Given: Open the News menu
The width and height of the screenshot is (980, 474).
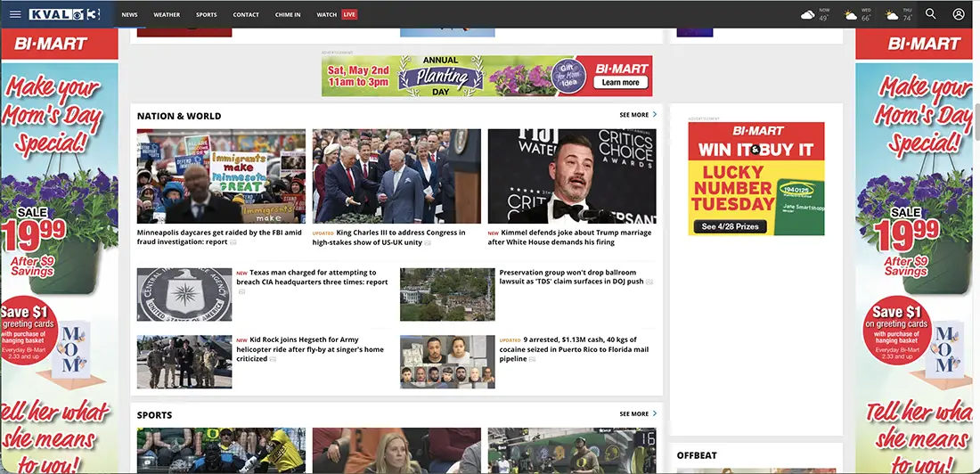Looking at the screenshot, I should (129, 14).
